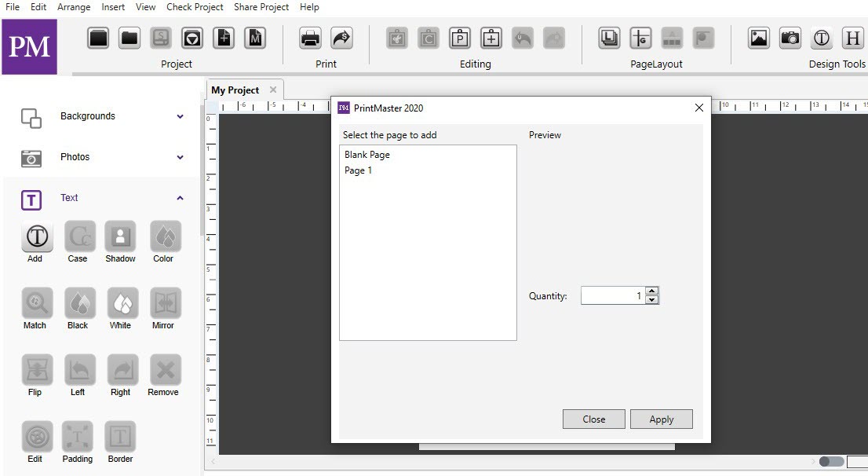Click the Remove tool icon
The width and height of the screenshot is (868, 476).
[x=166, y=370]
